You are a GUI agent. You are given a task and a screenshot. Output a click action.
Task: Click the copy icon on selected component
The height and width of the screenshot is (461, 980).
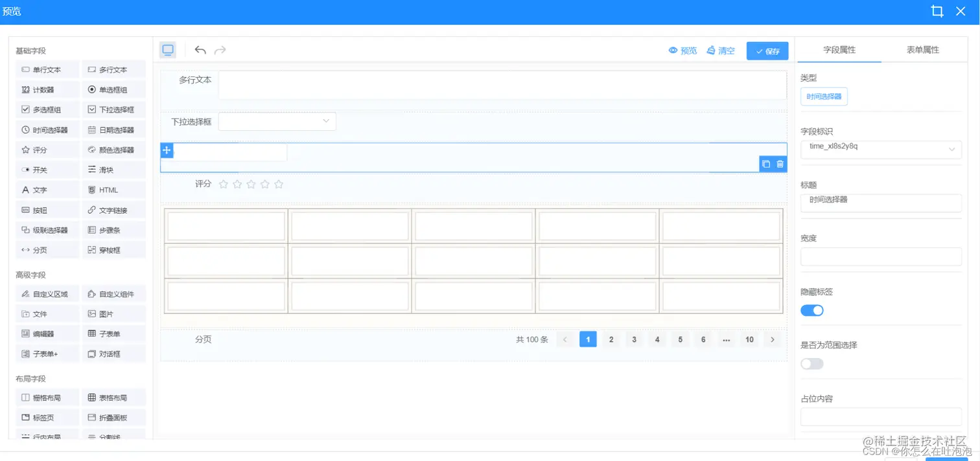(x=765, y=164)
